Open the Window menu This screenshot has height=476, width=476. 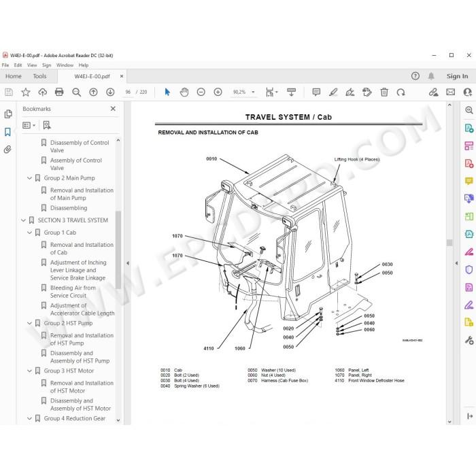point(65,65)
